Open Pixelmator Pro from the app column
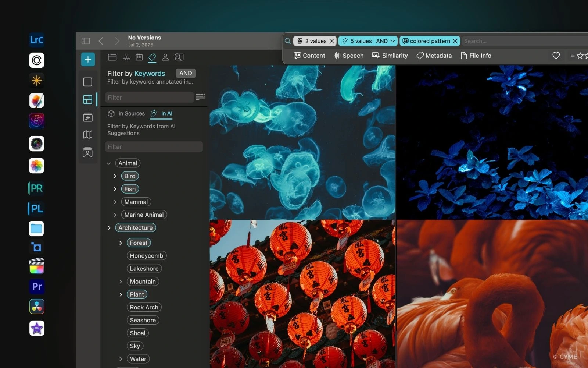This screenshot has width=588, height=368. pyautogui.click(x=37, y=100)
